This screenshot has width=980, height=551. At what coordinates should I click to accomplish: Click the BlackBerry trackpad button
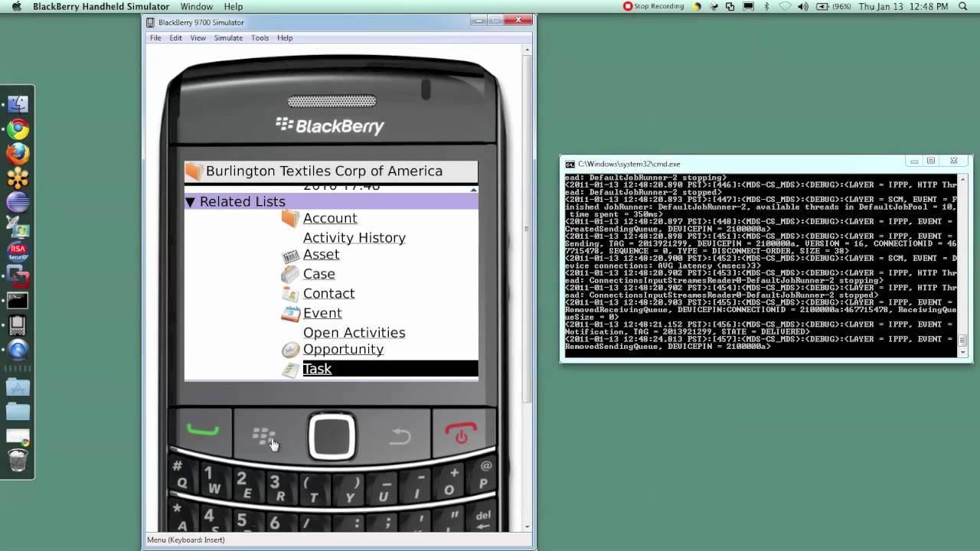pos(332,437)
